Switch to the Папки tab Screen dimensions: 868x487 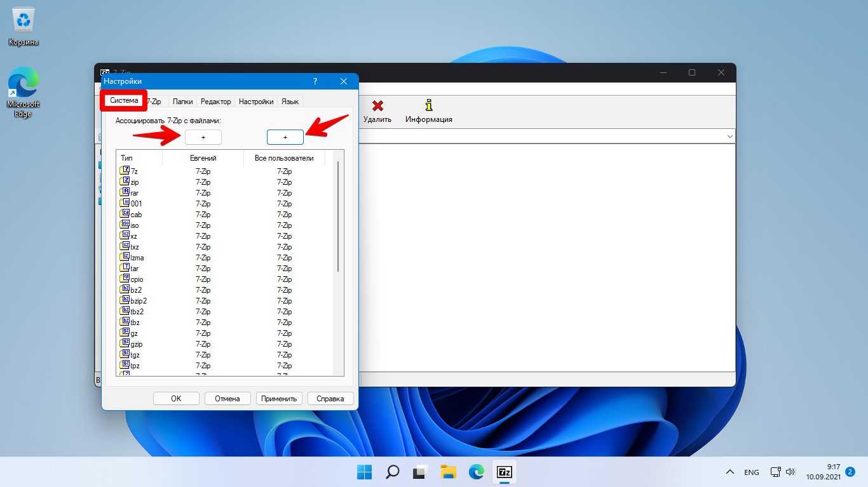(x=182, y=102)
